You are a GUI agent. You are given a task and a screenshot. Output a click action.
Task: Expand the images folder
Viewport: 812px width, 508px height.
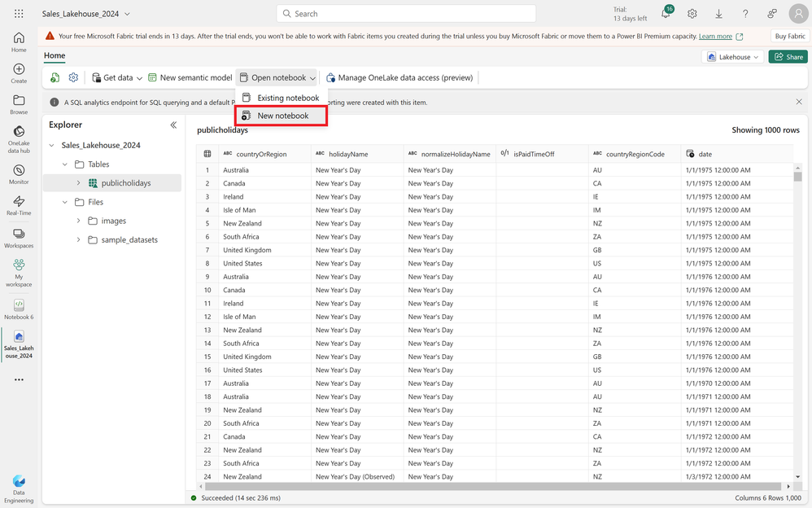[78, 221]
